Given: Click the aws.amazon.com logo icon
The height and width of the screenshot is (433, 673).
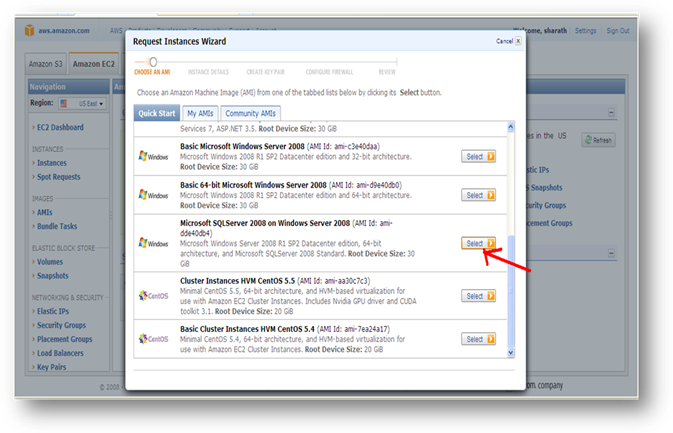Looking at the screenshot, I should pos(29,30).
